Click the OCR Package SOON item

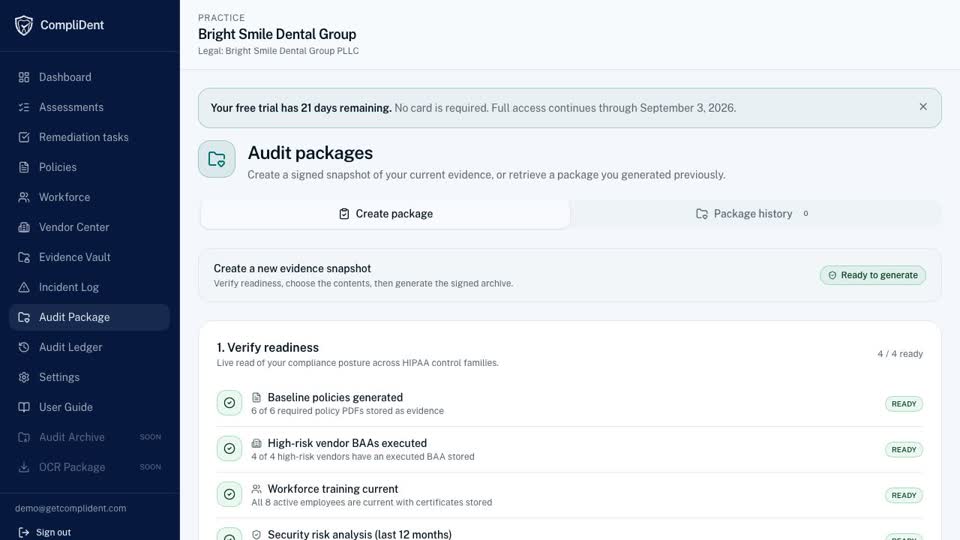(89, 467)
